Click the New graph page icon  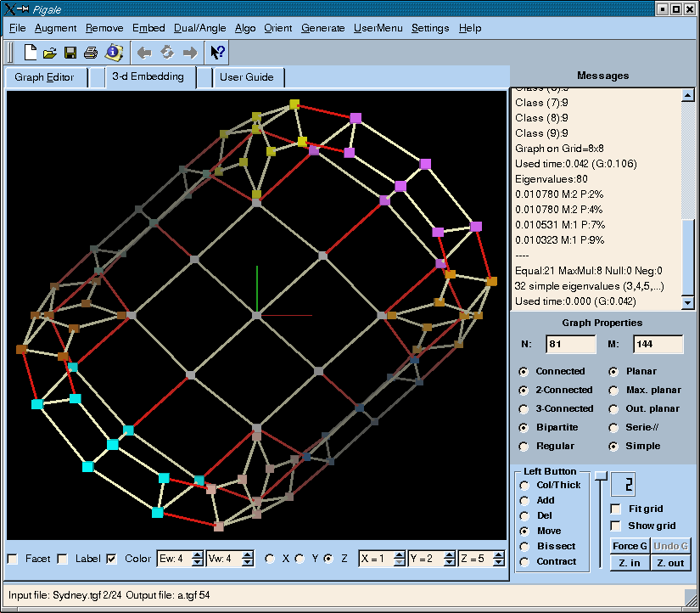pos(31,53)
